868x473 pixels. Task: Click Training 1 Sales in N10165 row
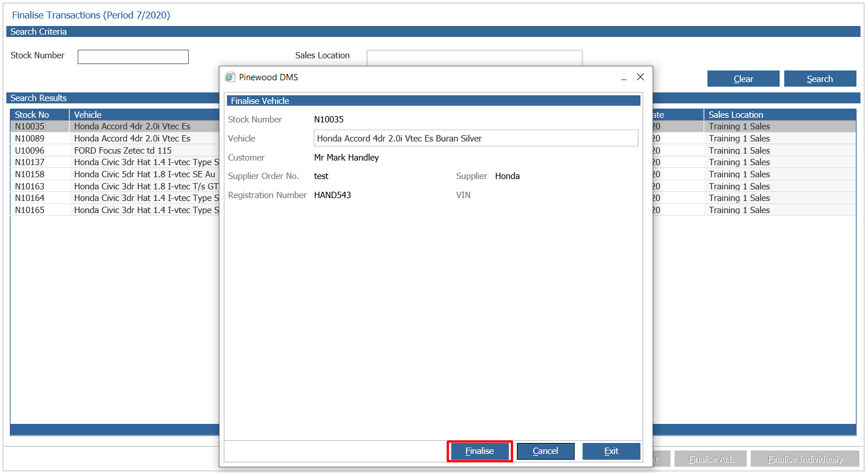[739, 210]
